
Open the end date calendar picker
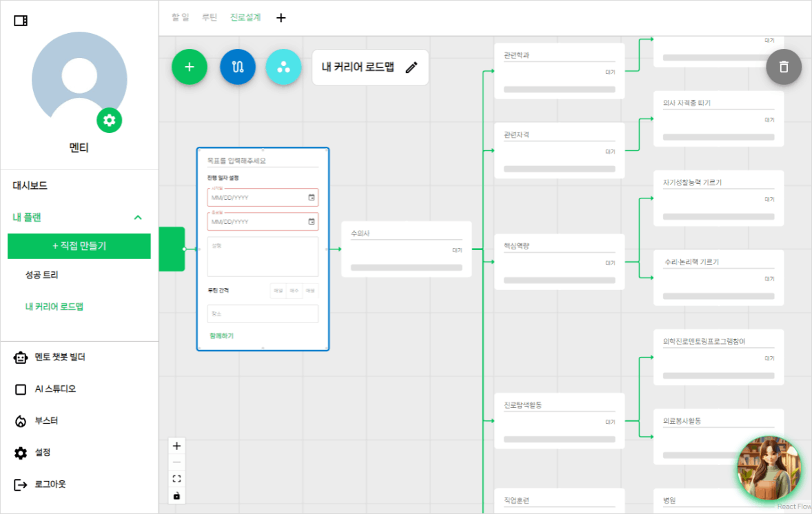click(x=312, y=222)
